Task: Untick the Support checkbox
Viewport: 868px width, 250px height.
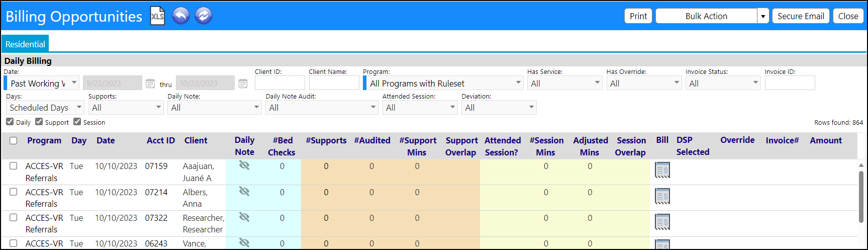Action: click(x=39, y=122)
